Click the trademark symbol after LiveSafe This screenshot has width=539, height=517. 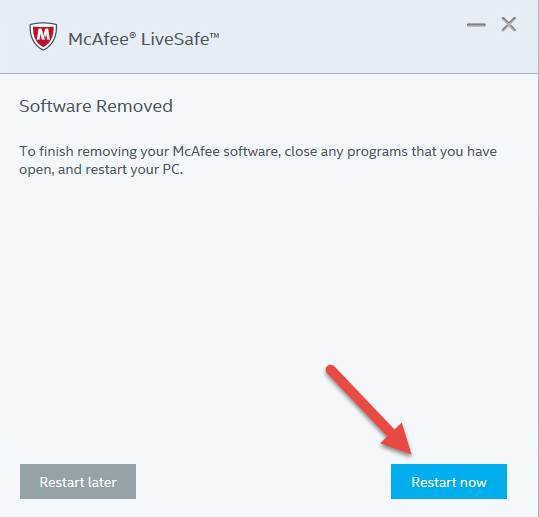point(214,35)
